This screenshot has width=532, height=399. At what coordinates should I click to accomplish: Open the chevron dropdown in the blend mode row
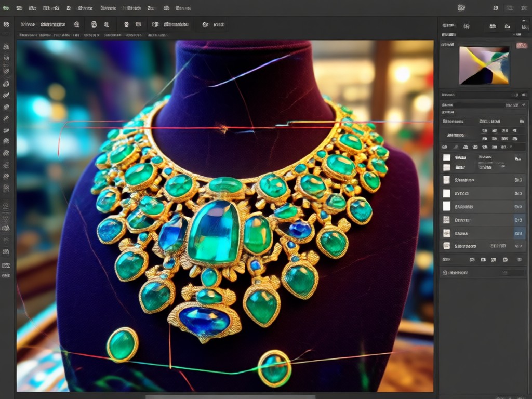(x=524, y=105)
